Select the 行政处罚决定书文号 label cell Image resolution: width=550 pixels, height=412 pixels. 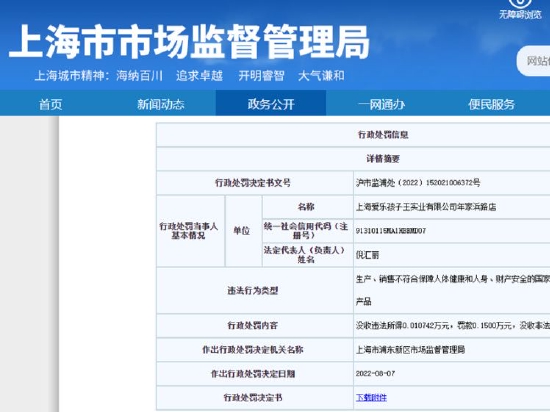coord(255,183)
